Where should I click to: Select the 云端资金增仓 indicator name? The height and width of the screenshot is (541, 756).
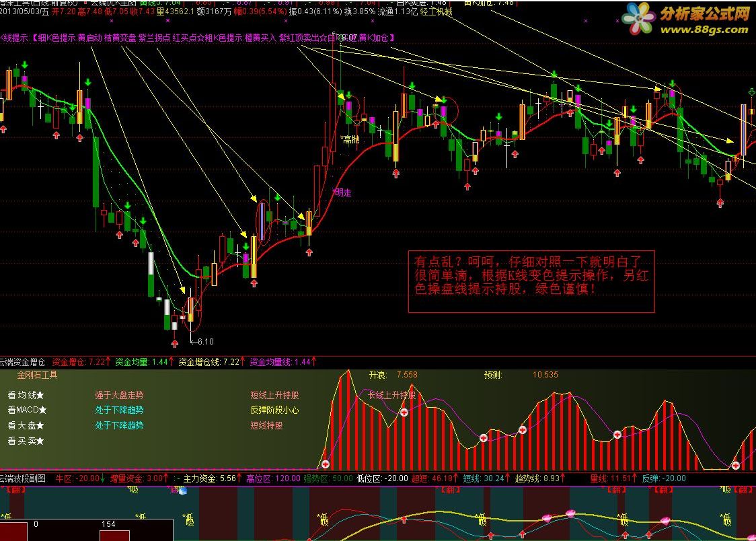(x=23, y=362)
